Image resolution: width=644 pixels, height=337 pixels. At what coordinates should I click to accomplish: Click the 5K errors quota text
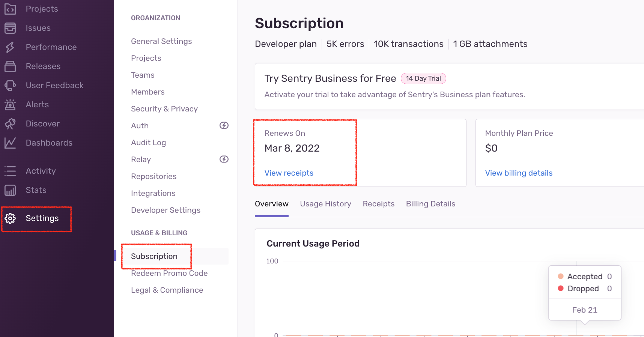345,44
